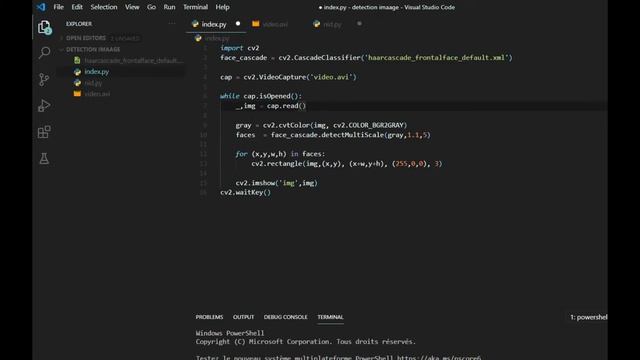This screenshot has width=640, height=360.
Task: Click the unsaved dot on index.py tab
Action: coord(238,24)
